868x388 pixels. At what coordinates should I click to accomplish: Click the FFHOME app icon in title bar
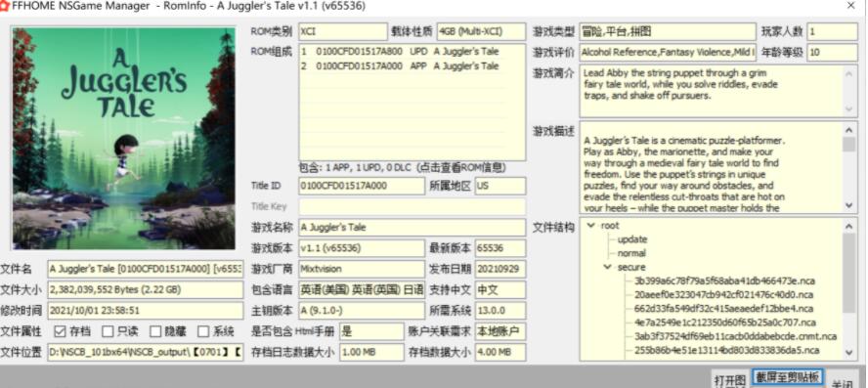pyautogui.click(x=5, y=6)
